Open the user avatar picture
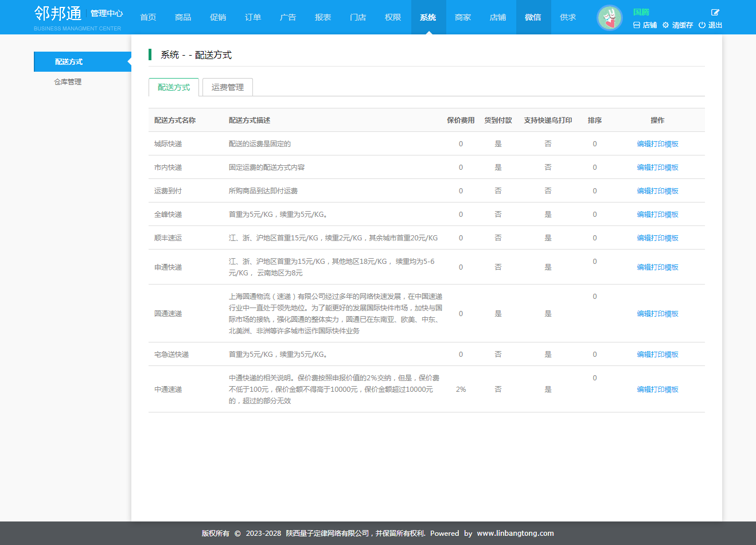The width and height of the screenshot is (756, 545). click(609, 18)
